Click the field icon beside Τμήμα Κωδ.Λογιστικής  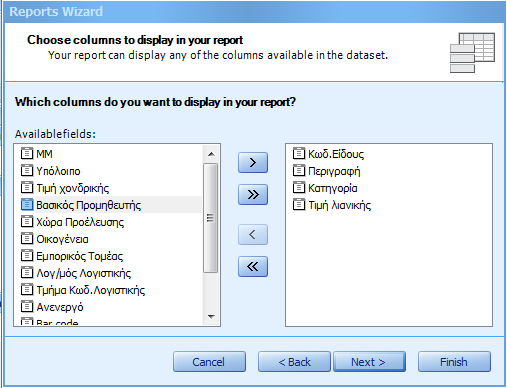27,290
